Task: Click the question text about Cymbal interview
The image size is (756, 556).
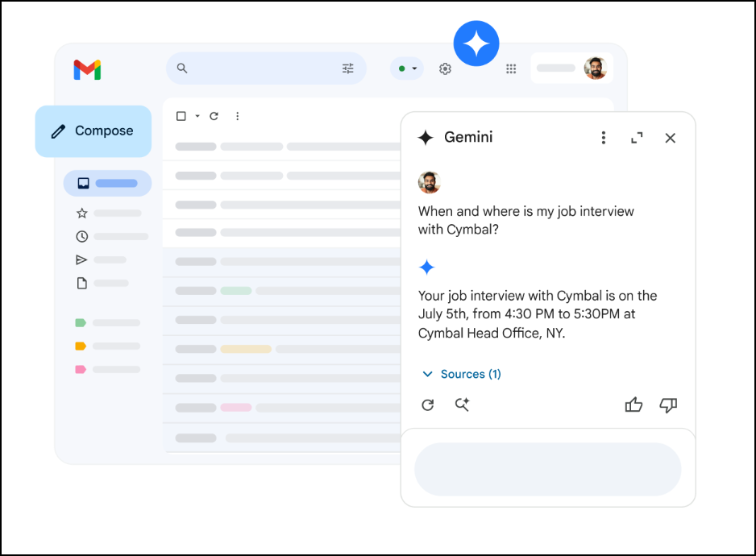Action: click(525, 220)
